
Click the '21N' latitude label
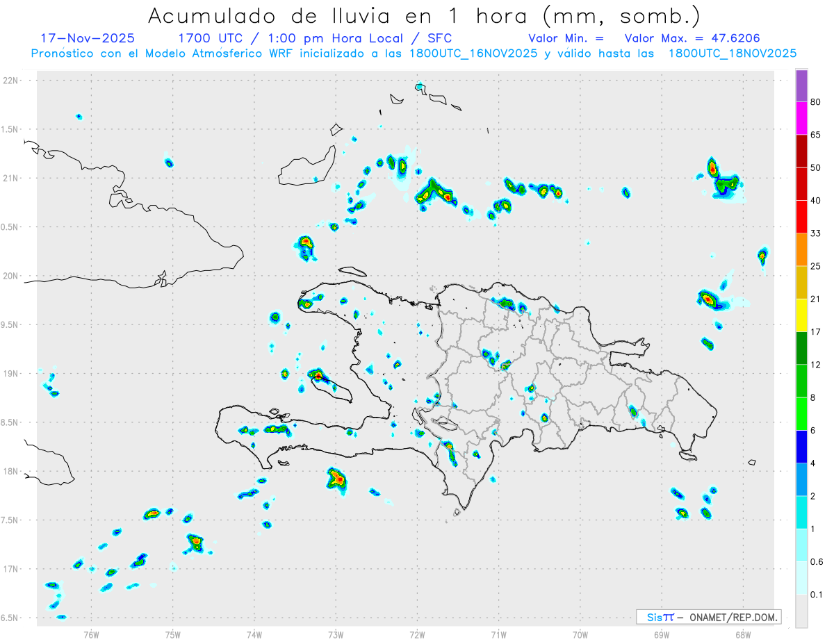pyautogui.click(x=10, y=178)
